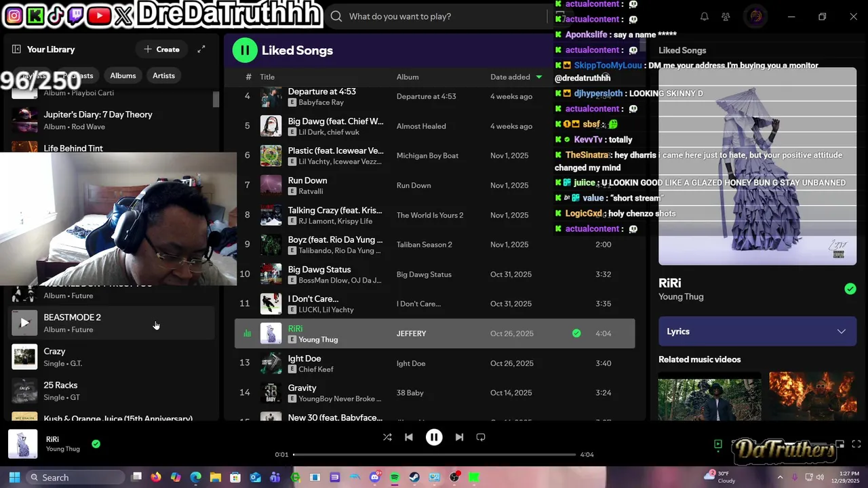
Task: Select the I Don't Care... track
Action: (435, 304)
